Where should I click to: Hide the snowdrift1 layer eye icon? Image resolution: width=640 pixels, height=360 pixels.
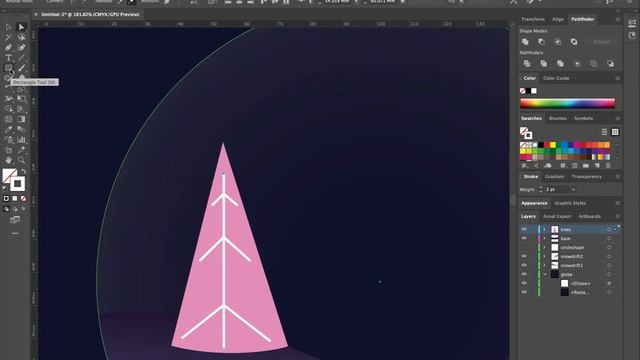(524, 265)
